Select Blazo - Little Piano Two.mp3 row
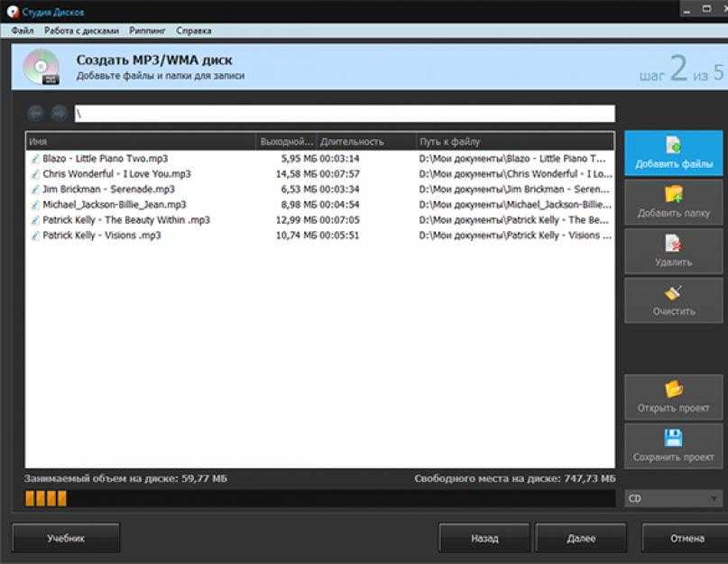The width and height of the screenshot is (728, 564). click(x=320, y=159)
